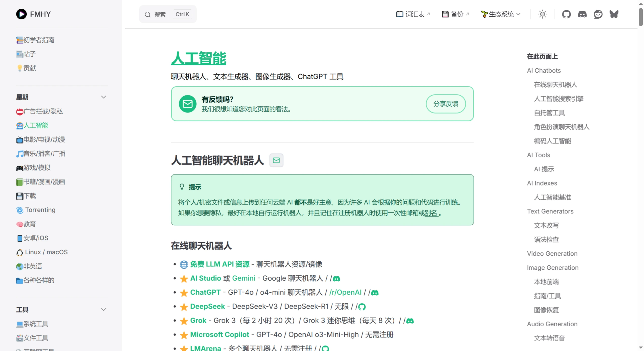The width and height of the screenshot is (644, 351).
Task: Open 安卓/iOS sidebar page
Action: point(32,238)
